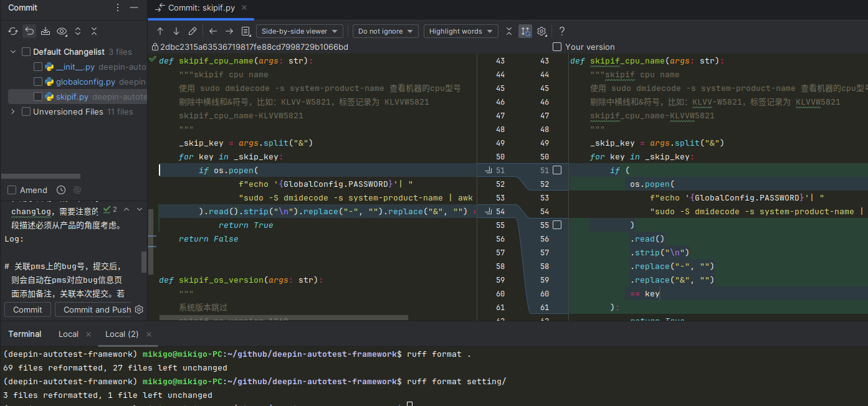Image resolution: width=868 pixels, height=406 pixels.
Task: Click the Rollback icon in Commit toolbar
Action: (x=29, y=31)
